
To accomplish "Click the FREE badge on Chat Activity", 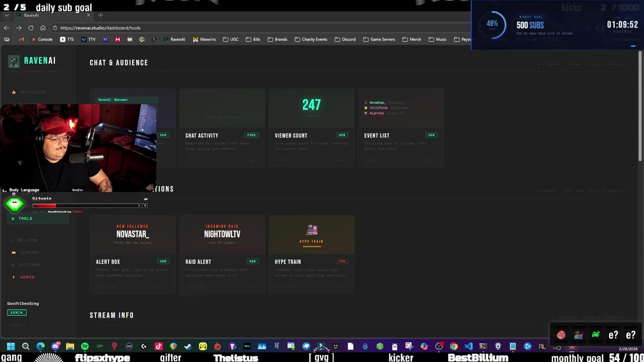I will pos(252,135).
